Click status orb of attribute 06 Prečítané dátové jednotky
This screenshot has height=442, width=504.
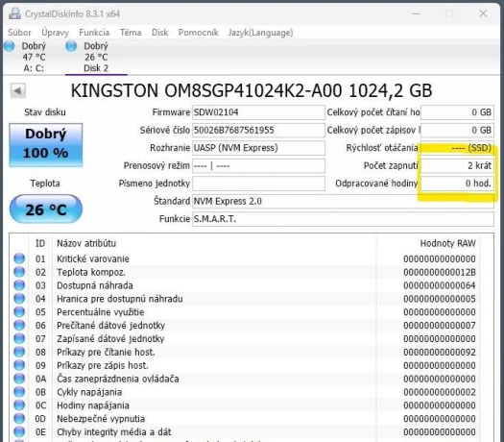coord(19,325)
